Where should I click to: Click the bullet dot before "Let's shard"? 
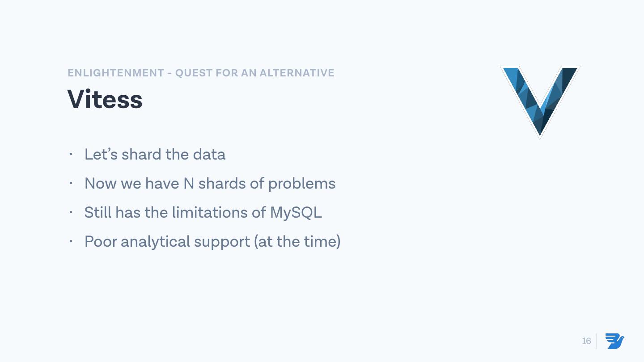(x=71, y=154)
